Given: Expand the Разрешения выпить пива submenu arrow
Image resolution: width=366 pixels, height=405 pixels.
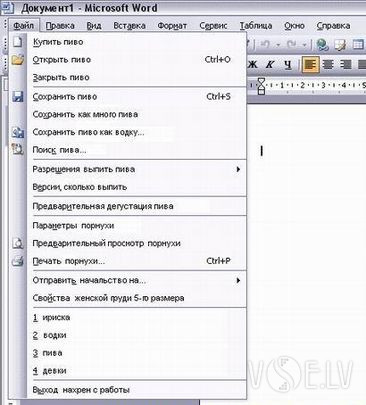Looking at the screenshot, I should coord(238,169).
